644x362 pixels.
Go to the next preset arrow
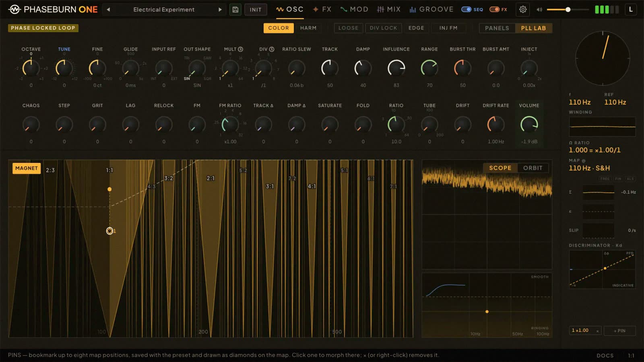click(220, 9)
